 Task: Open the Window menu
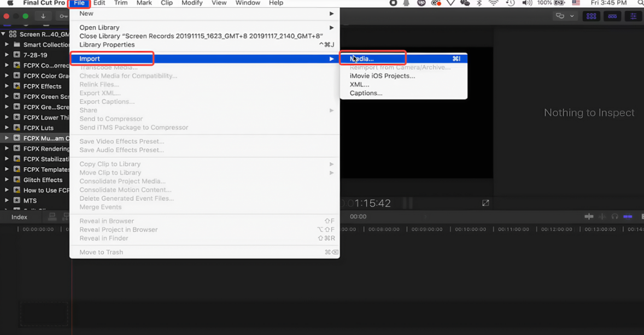tap(248, 3)
